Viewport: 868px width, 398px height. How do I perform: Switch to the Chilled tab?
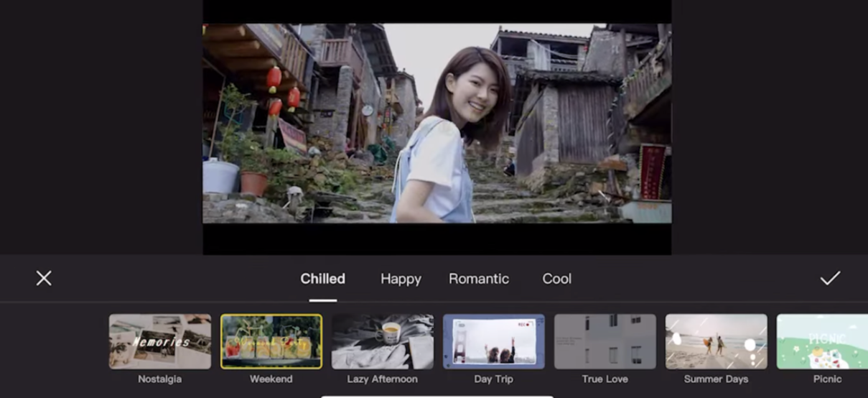coord(322,279)
